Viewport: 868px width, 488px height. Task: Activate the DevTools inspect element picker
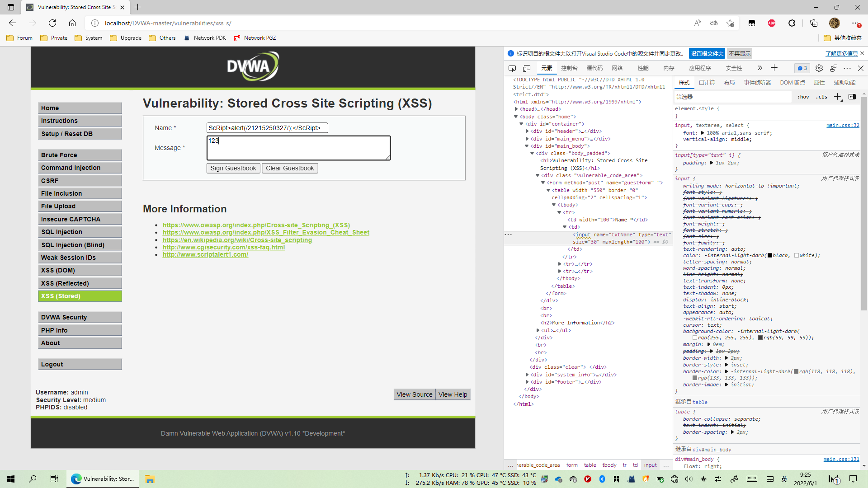pyautogui.click(x=512, y=68)
